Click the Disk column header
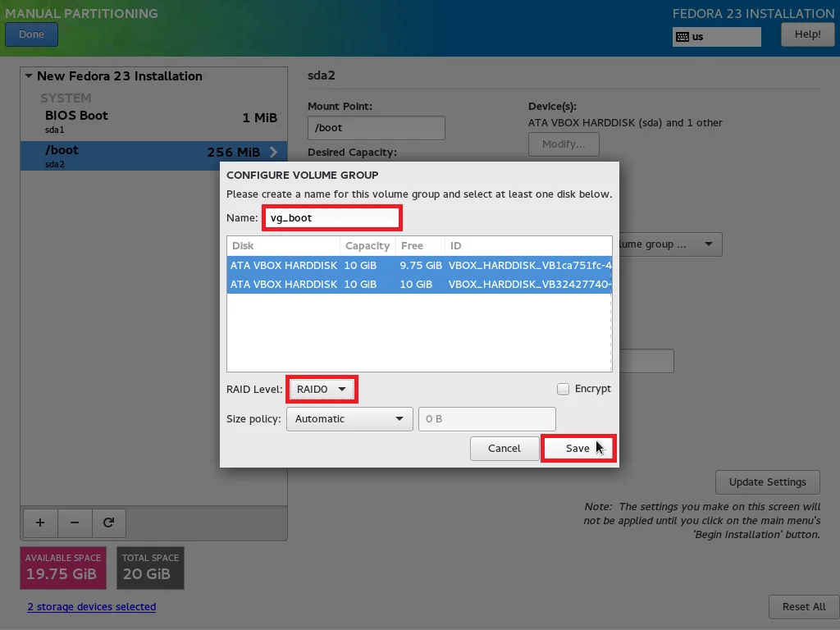Viewport: 840px width, 630px height. tap(283, 246)
